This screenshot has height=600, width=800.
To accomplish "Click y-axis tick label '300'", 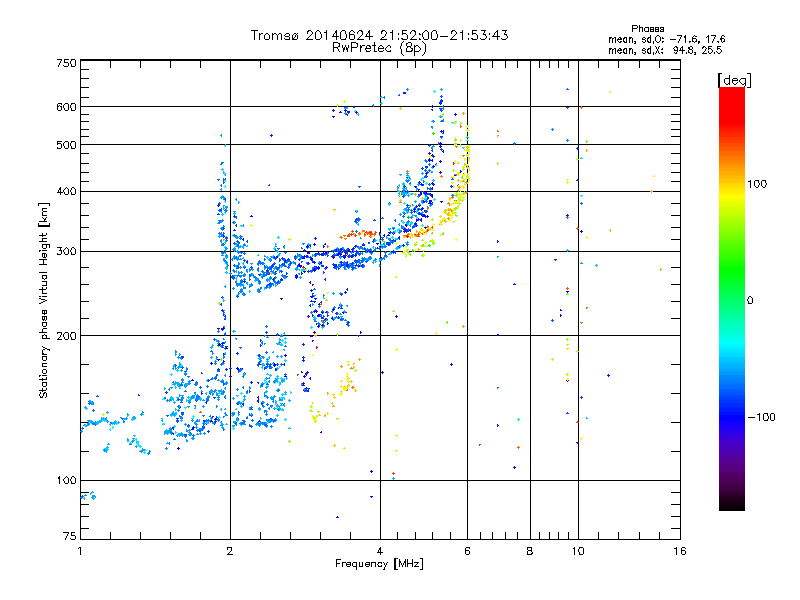I will click(66, 252).
